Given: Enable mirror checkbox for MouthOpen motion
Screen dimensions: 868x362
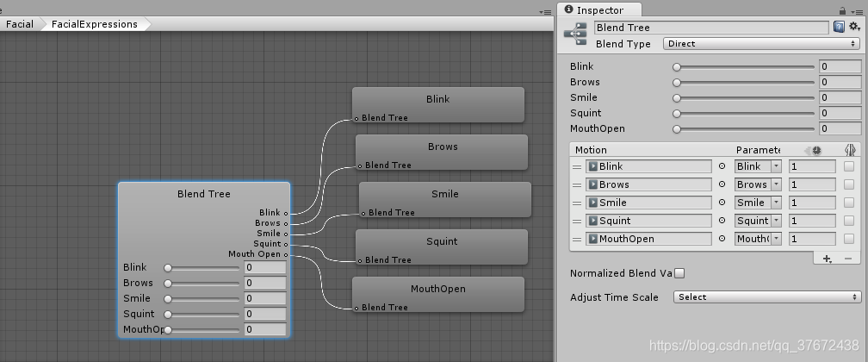Looking at the screenshot, I should (849, 239).
